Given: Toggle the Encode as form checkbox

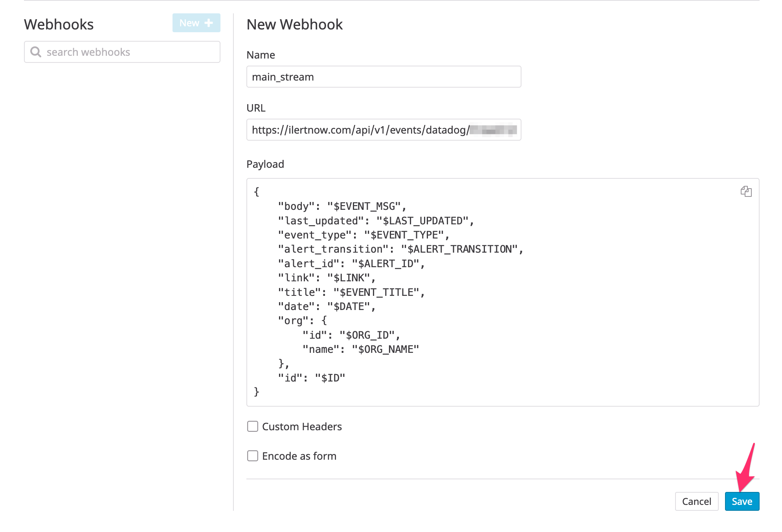Looking at the screenshot, I should 252,456.
